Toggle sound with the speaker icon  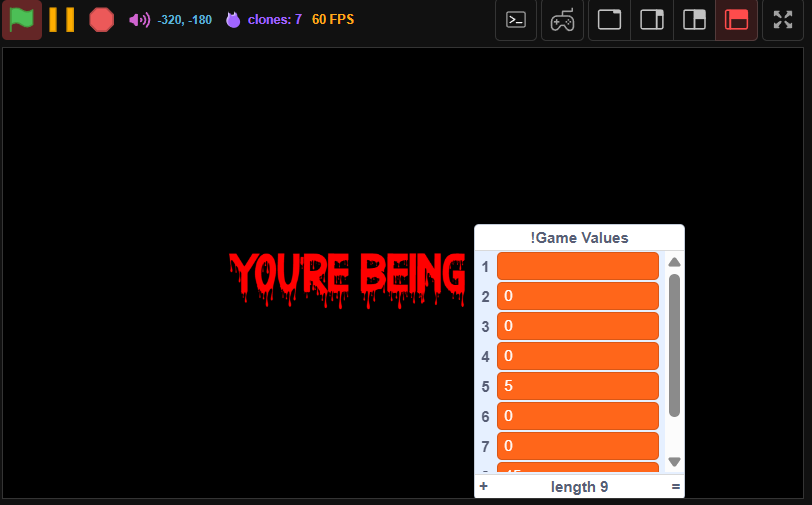click(x=139, y=20)
